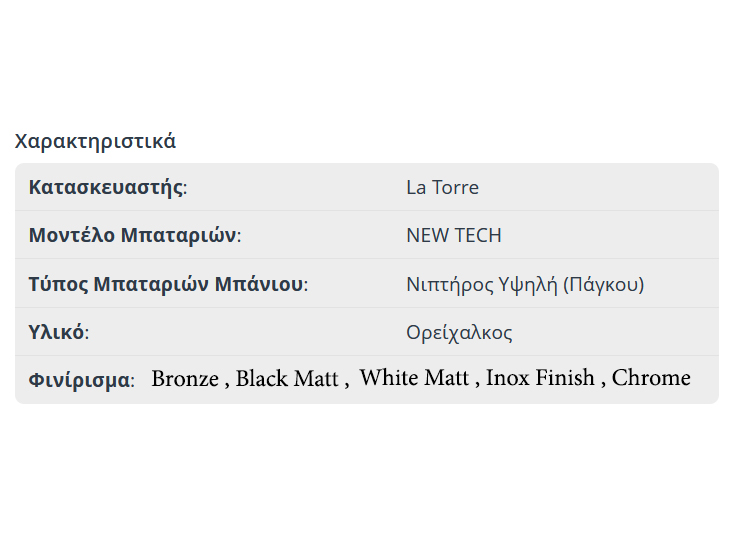The height and width of the screenshot is (537, 737).
Task: Pick the Inox Finish option
Action: pyautogui.click(x=540, y=378)
